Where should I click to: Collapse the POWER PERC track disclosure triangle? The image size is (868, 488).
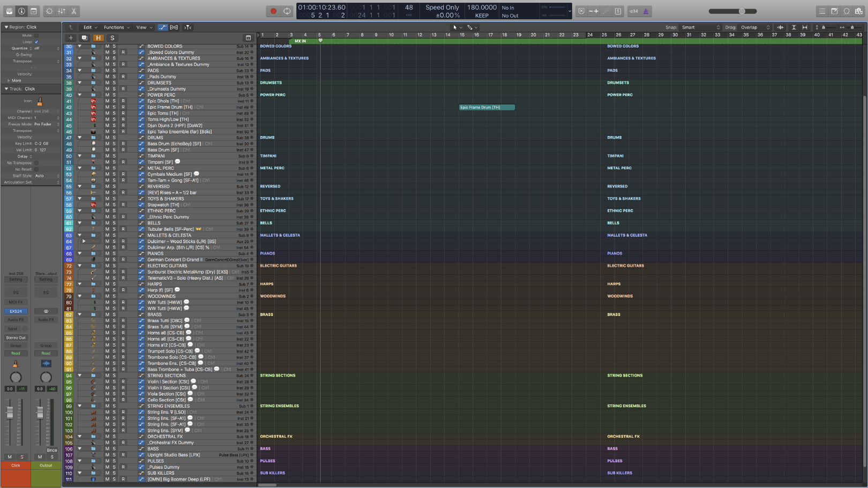(80, 95)
